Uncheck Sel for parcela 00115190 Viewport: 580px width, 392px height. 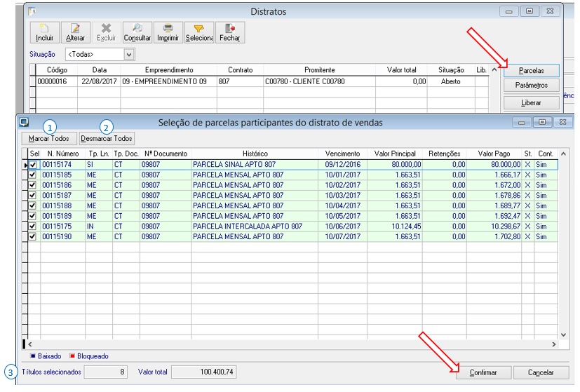pyautogui.click(x=32, y=237)
